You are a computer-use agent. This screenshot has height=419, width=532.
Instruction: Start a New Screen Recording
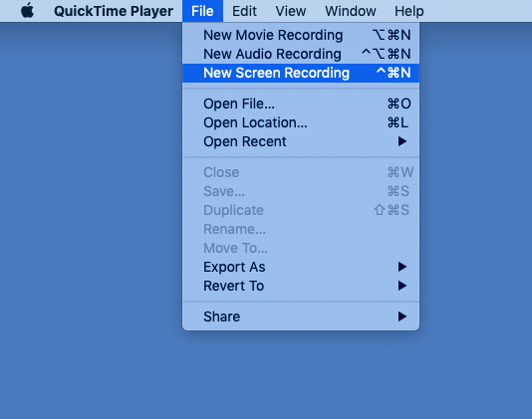301,73
